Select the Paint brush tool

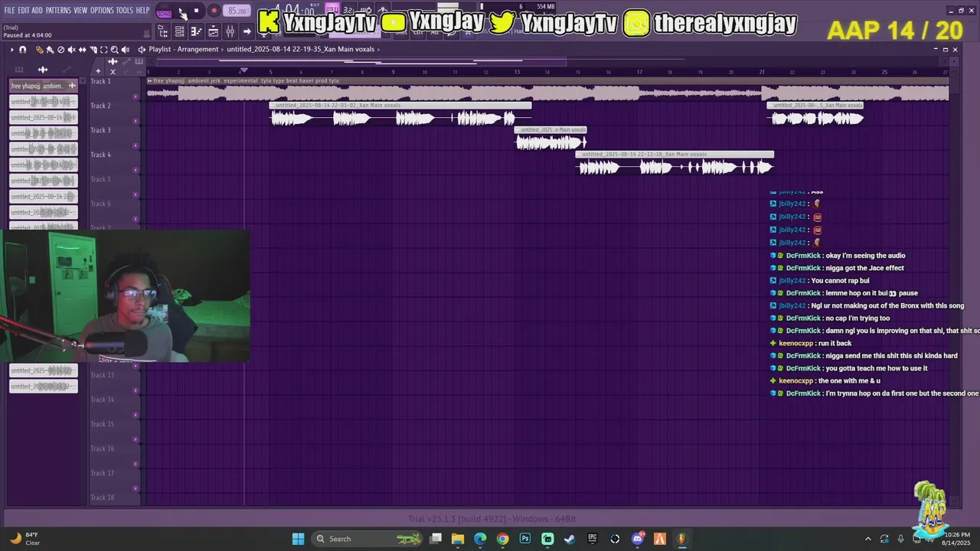(50, 50)
